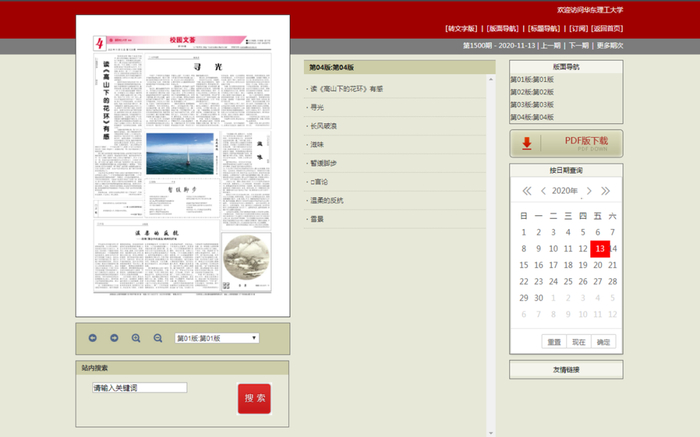The width and height of the screenshot is (700, 437).
Task: Click the next page arrow icon
Action: click(x=114, y=338)
